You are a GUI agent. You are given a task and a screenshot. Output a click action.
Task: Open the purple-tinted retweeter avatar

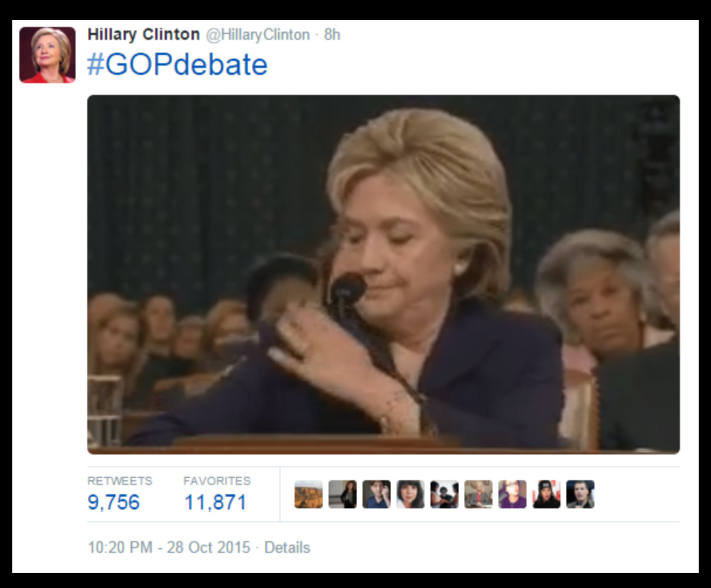coord(512,494)
